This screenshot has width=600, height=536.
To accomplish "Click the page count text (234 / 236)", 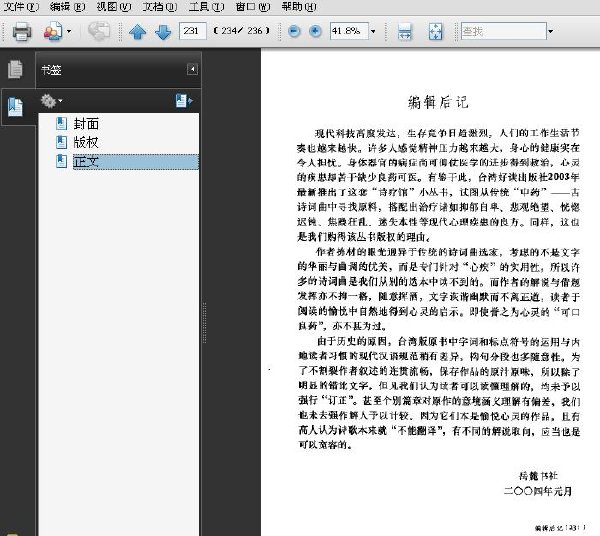I will (241, 31).
